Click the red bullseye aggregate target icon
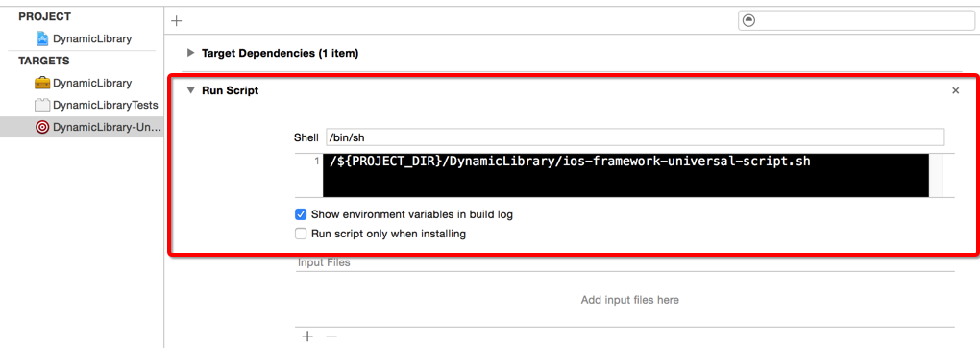The image size is (980, 348). (x=42, y=127)
